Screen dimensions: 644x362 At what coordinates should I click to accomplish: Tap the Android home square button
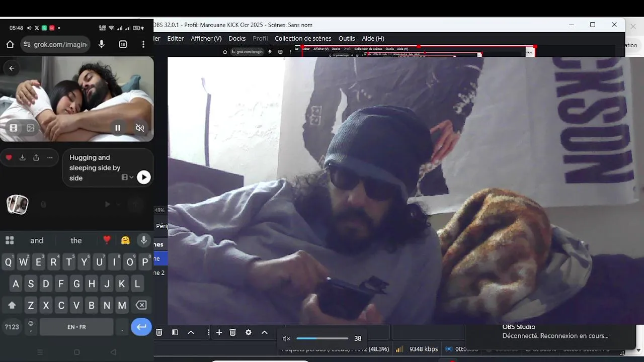point(76,352)
